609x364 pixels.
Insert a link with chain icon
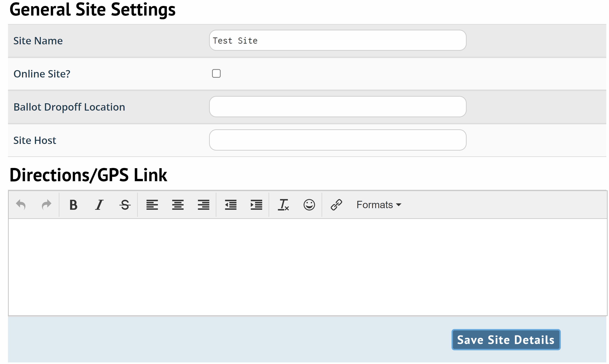(337, 205)
